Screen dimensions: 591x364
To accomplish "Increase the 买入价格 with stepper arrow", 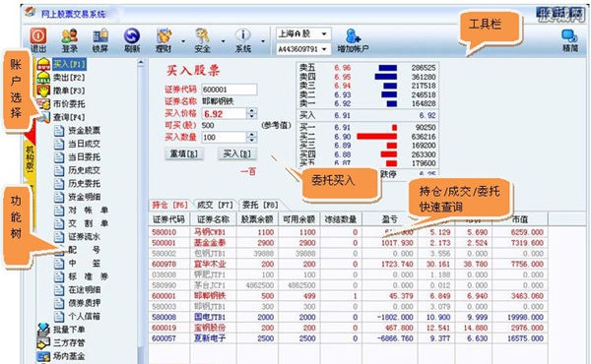I will (x=252, y=110).
